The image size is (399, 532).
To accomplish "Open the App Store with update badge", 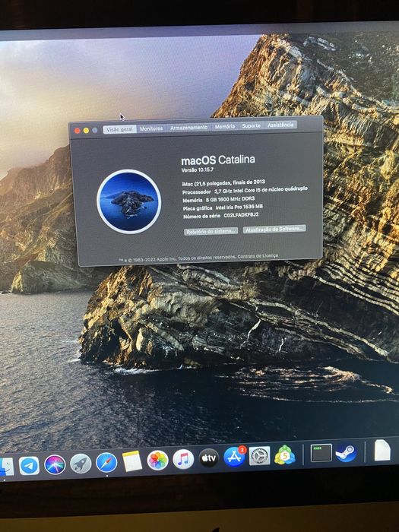I will [234, 456].
